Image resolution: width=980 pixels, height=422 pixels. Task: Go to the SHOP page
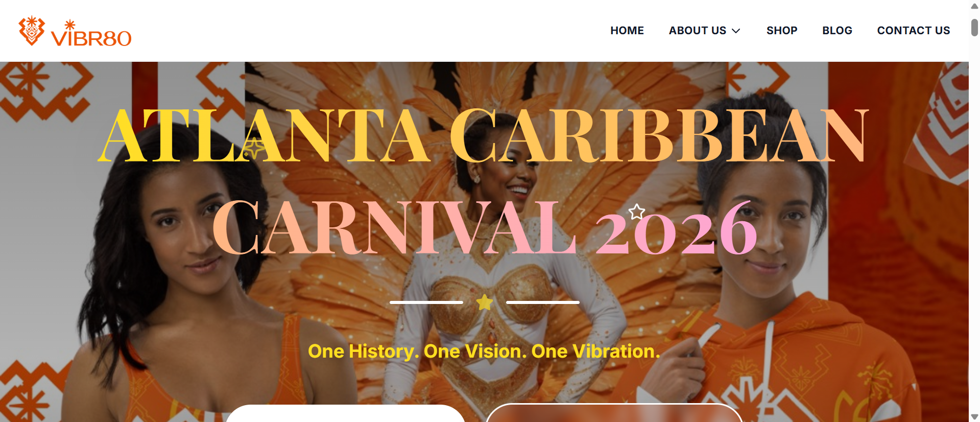click(x=782, y=31)
